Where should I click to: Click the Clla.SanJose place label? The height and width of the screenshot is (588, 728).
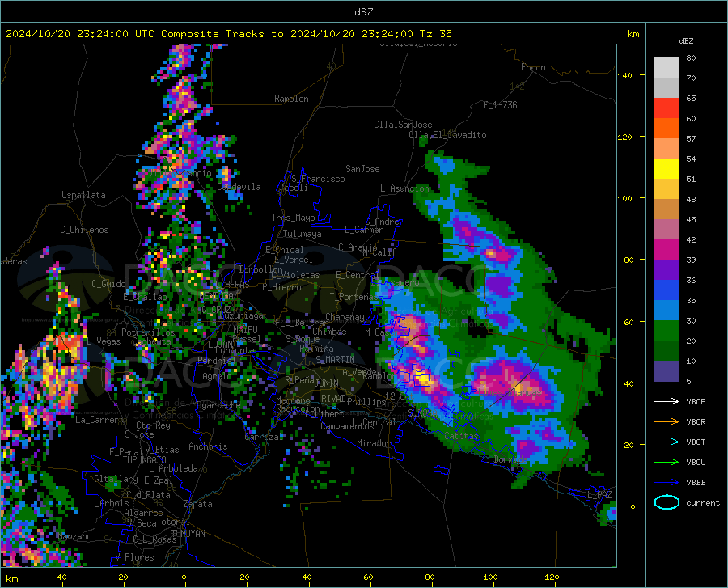pyautogui.click(x=403, y=125)
